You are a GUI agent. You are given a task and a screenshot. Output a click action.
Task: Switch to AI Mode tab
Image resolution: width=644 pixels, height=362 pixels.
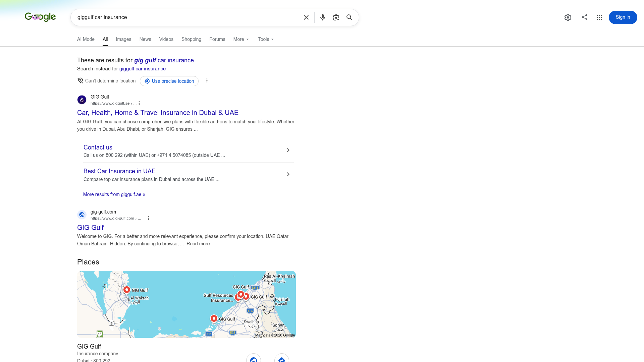(86, 39)
